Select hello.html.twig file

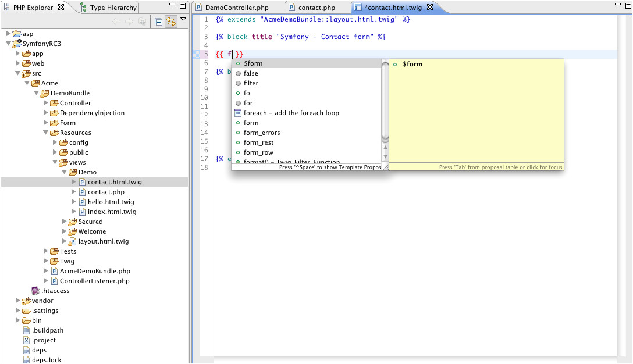[111, 202]
